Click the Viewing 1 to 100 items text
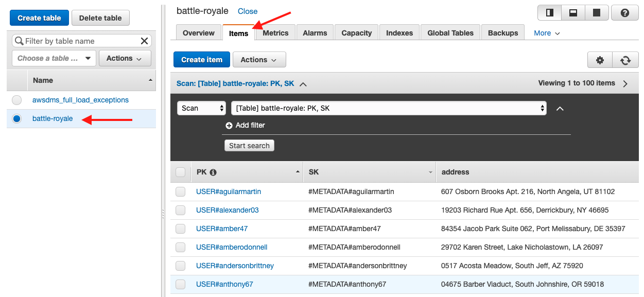This screenshot has height=297, width=644. click(577, 83)
